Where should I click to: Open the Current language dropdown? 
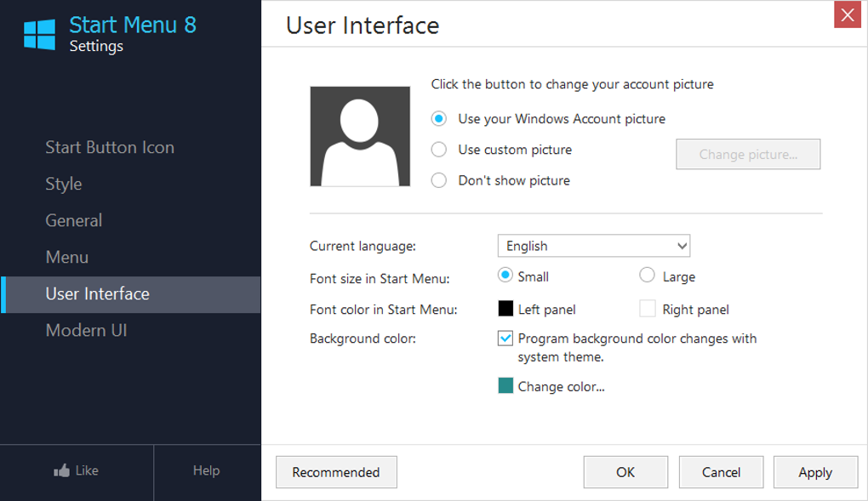click(593, 246)
